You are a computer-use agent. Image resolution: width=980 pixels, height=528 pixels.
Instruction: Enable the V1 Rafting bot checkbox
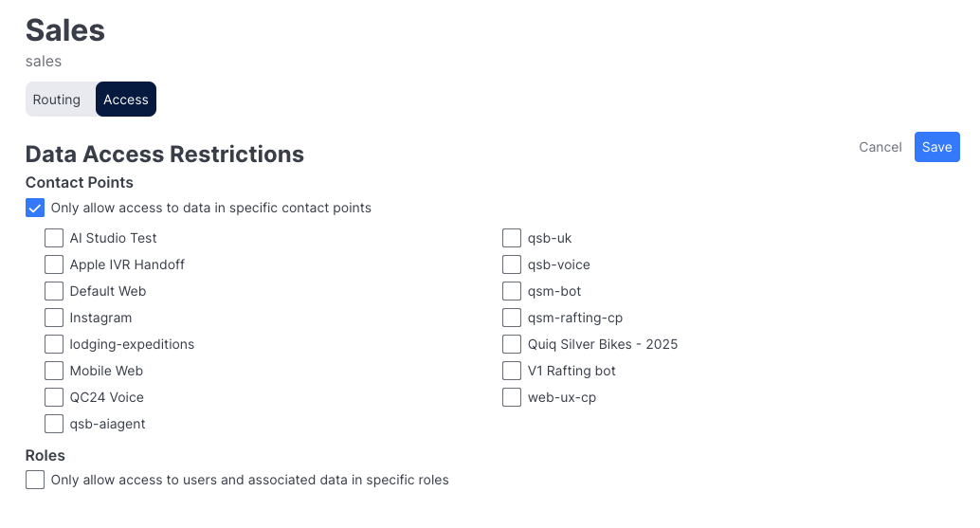point(512,371)
